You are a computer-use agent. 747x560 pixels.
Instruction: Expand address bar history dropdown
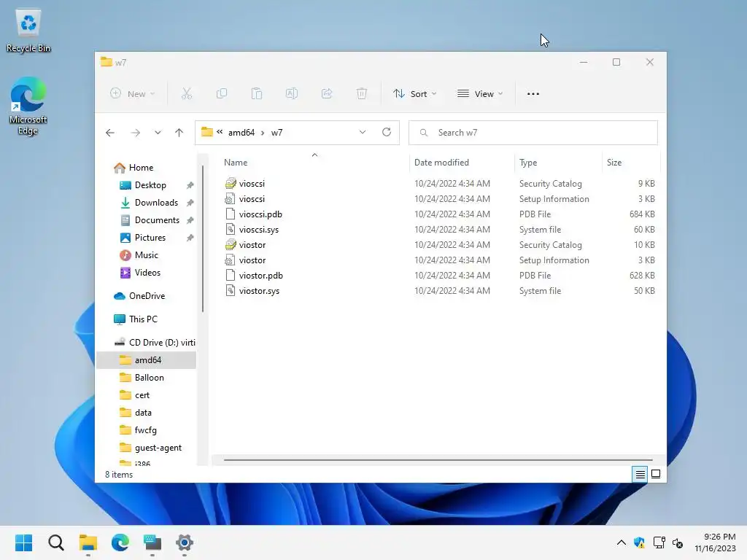pyautogui.click(x=363, y=132)
